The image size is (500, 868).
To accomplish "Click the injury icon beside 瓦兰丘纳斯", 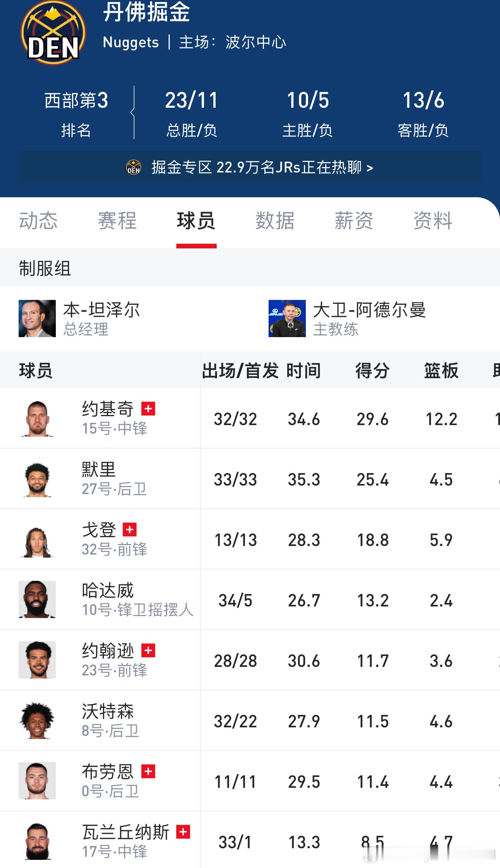I will pos(182,833).
